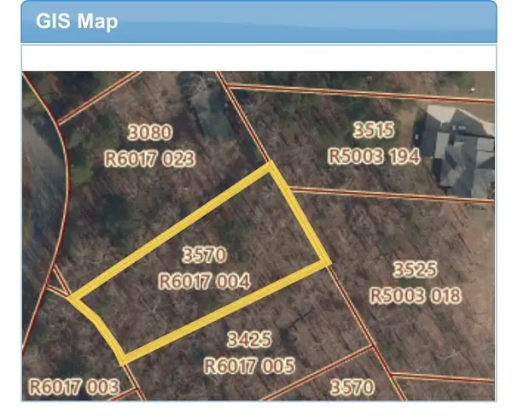Click western corner of yellow parcel boundary
512x420 pixels.
pyautogui.click(x=72, y=300)
